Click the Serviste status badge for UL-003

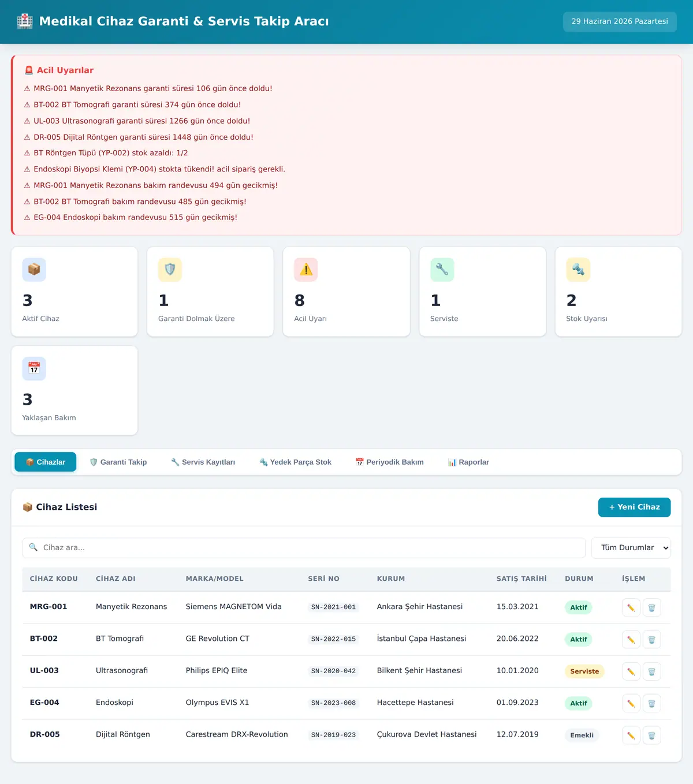click(x=584, y=671)
